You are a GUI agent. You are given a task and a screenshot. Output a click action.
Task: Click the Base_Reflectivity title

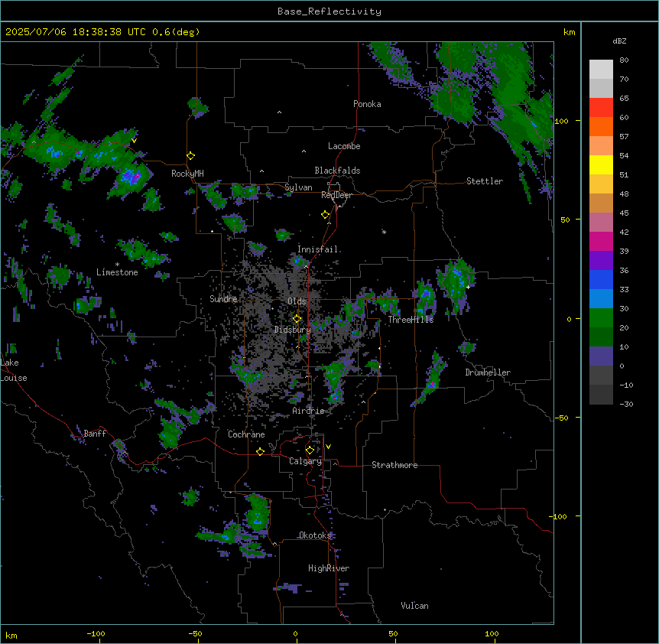pyautogui.click(x=329, y=11)
